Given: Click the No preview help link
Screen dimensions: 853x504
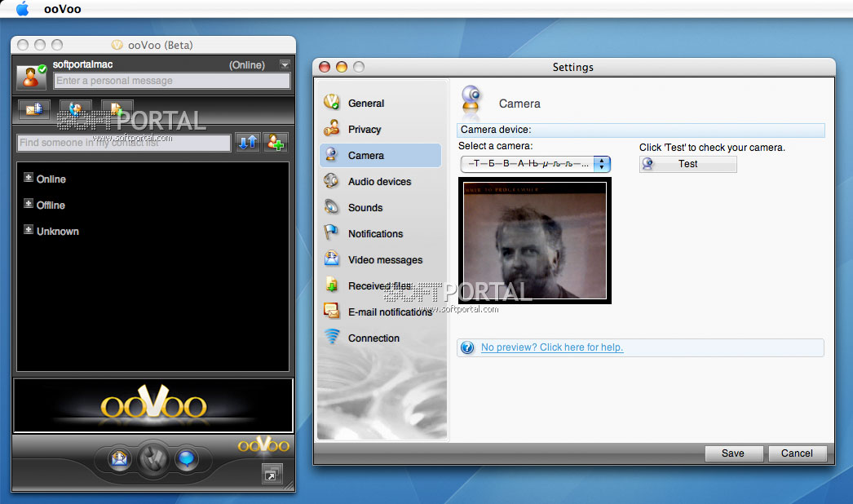Looking at the screenshot, I should click(551, 347).
